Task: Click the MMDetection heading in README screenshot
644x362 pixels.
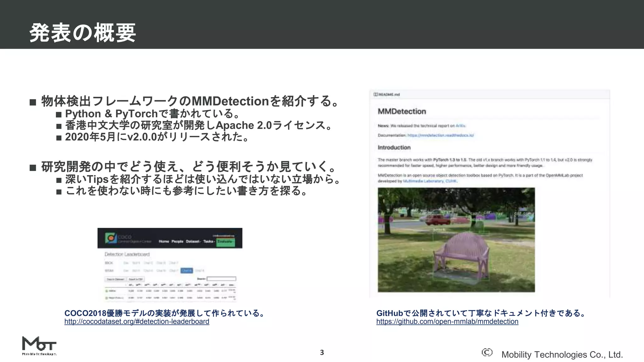Action: [x=402, y=111]
